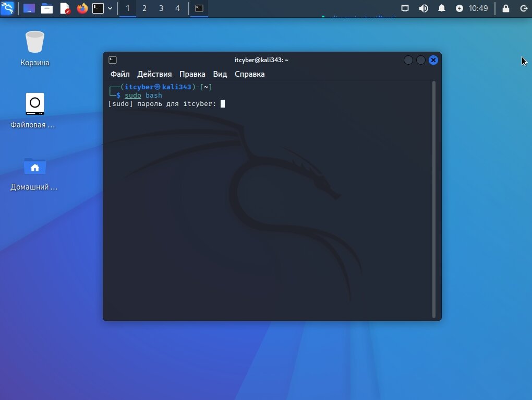Click the 10:49 clock
Image resolution: width=532 pixels, height=400 pixels.
[x=478, y=8]
